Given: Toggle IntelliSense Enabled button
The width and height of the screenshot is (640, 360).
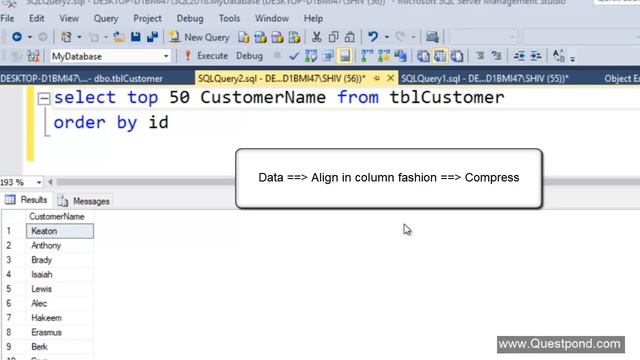Looking at the screenshot, I should [x=345, y=56].
